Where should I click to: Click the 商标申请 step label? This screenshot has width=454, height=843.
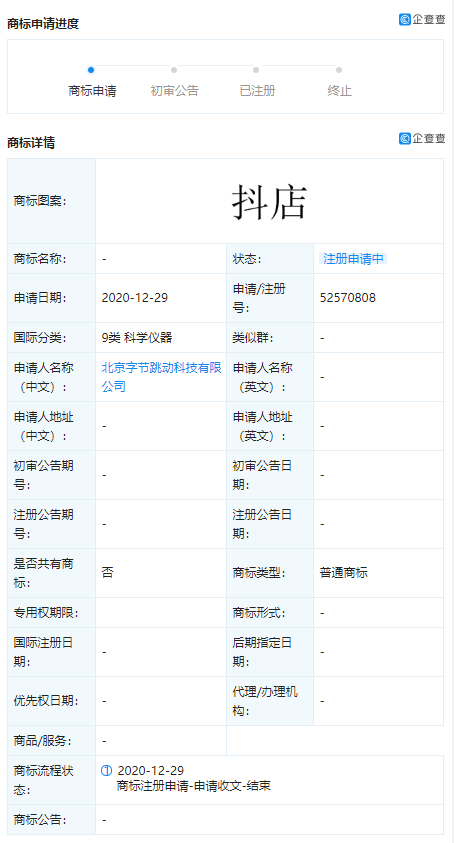click(x=92, y=91)
